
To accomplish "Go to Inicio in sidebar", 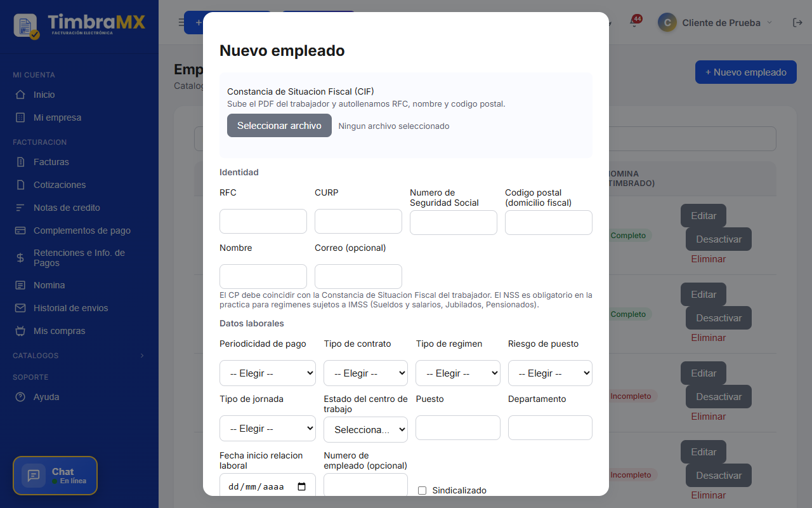I will coord(44,95).
